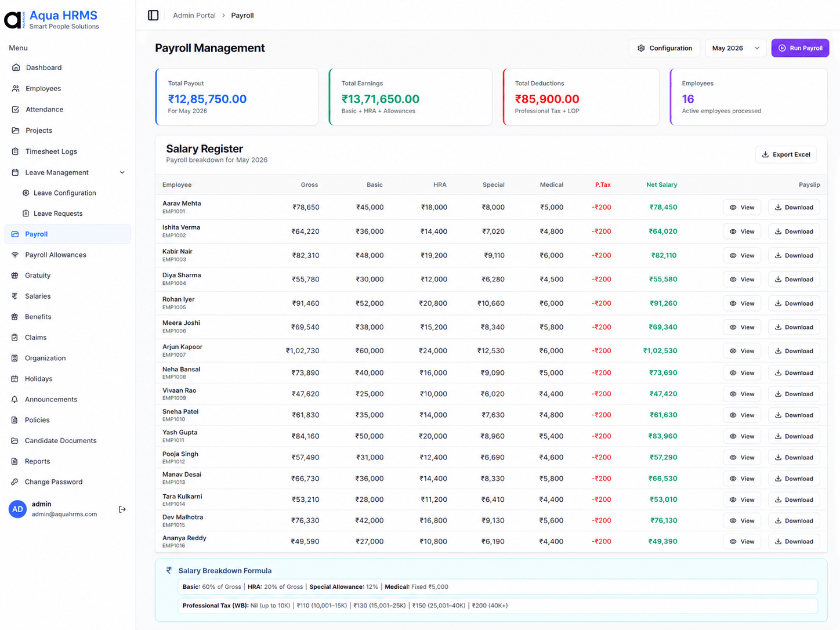The height and width of the screenshot is (630, 840).
Task: Open the Configuration button
Action: click(664, 48)
